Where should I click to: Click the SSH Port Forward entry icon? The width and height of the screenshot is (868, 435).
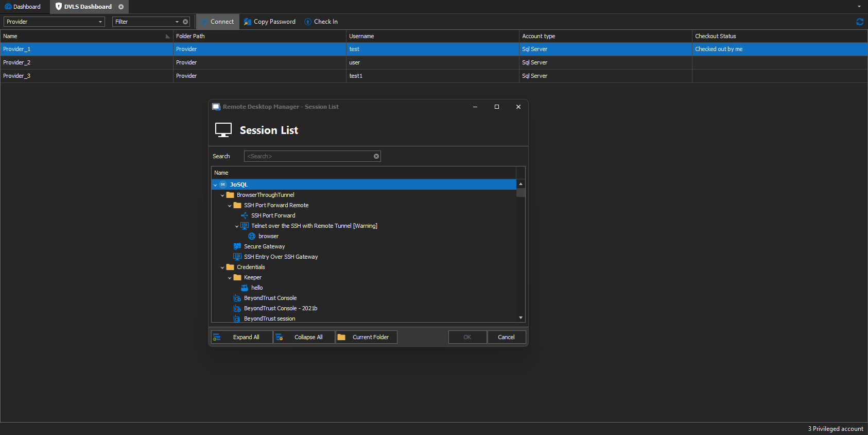pyautogui.click(x=245, y=215)
